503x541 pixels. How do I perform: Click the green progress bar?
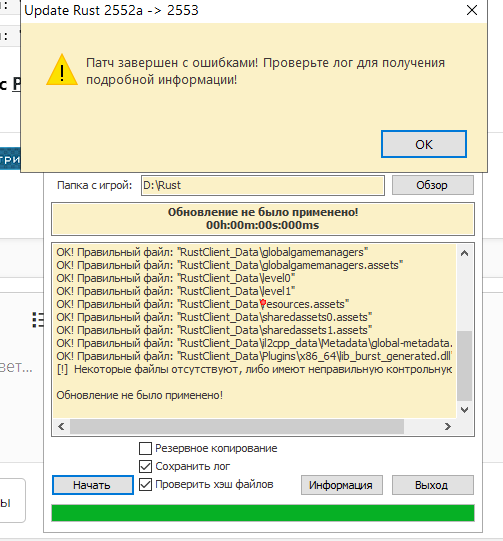(x=263, y=513)
